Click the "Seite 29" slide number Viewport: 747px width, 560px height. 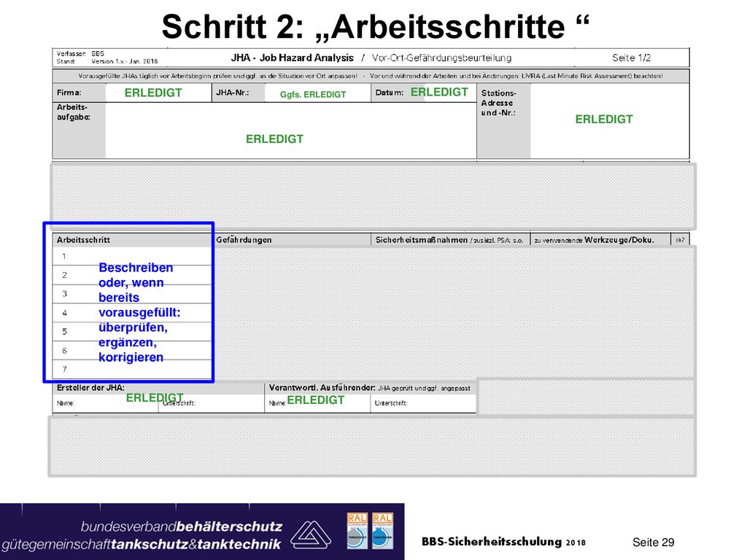click(x=654, y=542)
